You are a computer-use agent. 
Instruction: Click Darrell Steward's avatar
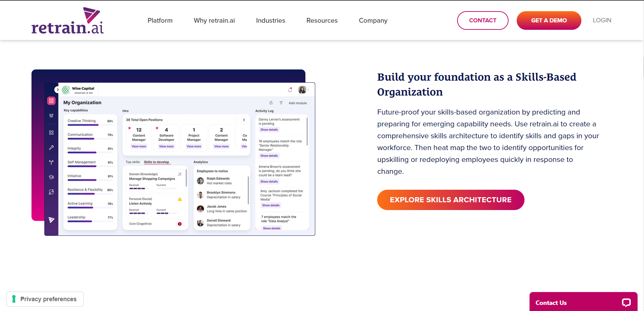[200, 223]
